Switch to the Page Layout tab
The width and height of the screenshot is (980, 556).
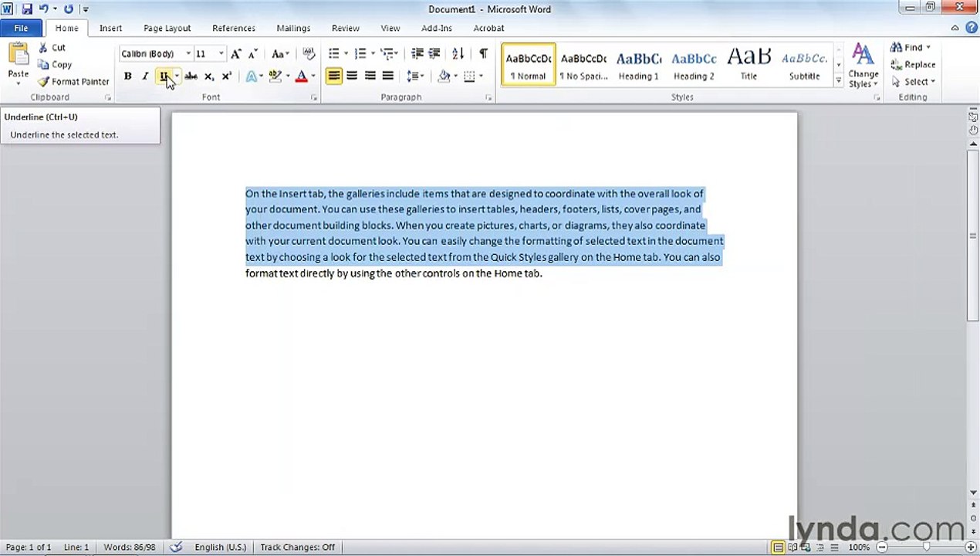pos(167,29)
